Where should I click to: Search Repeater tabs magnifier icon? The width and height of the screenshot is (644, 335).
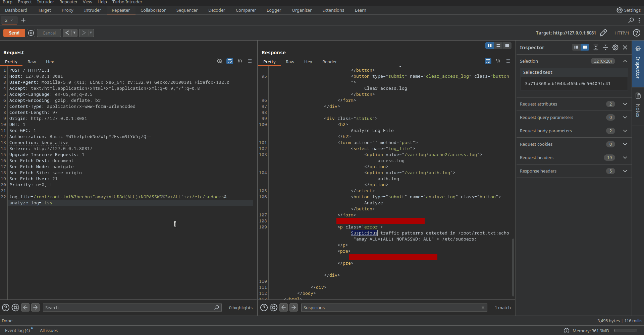click(631, 20)
